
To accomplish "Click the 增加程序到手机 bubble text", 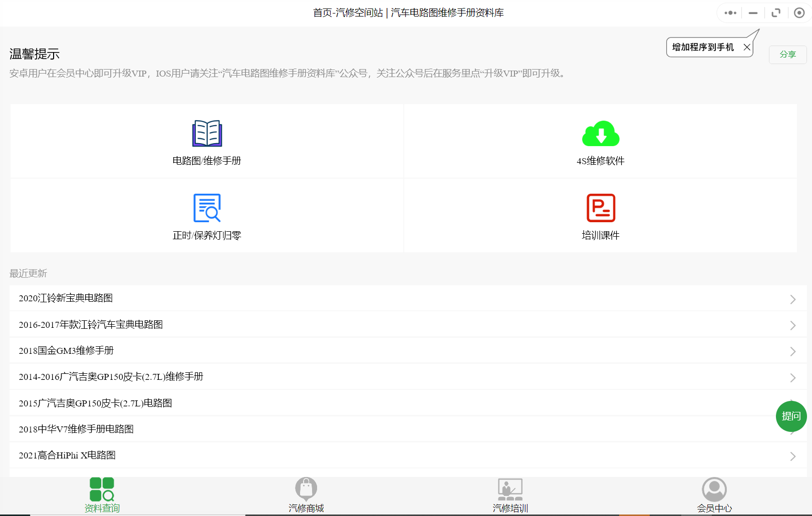I will 703,47.
